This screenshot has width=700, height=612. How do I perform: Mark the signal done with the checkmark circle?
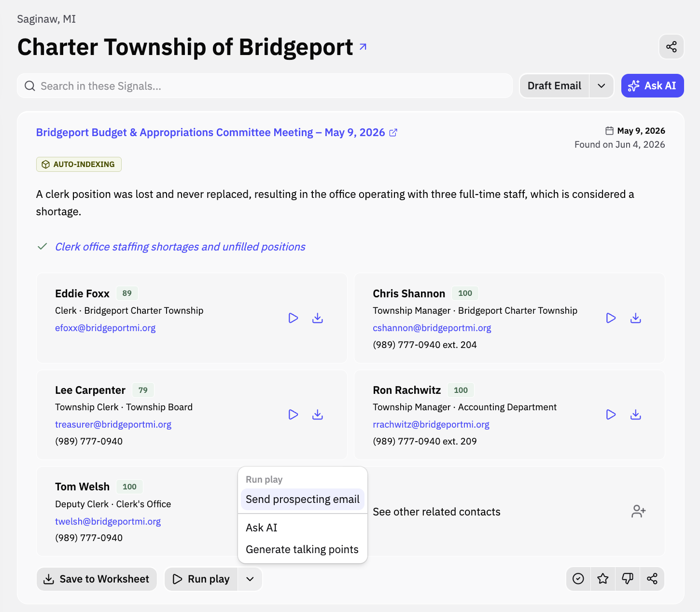coord(578,579)
